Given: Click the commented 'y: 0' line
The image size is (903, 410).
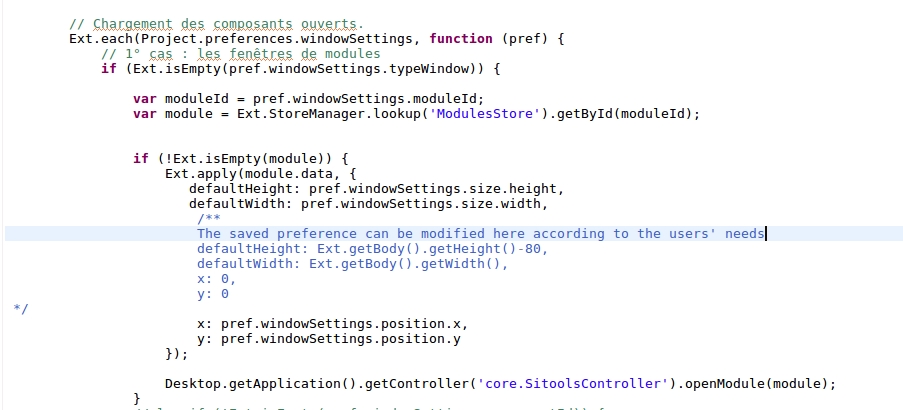Looking at the screenshot, I should (213, 294).
